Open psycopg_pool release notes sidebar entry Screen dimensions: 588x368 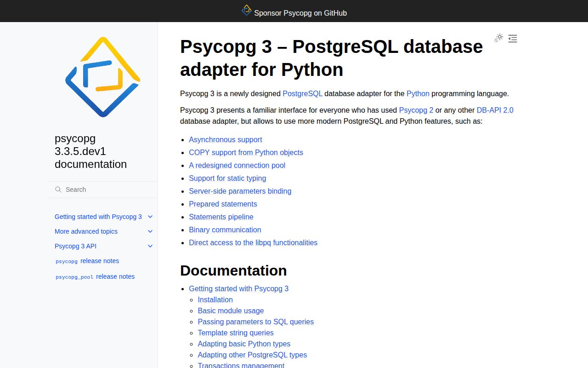pos(95,276)
